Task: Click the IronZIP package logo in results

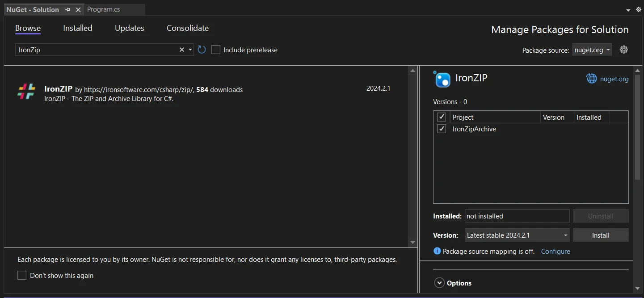Action: (26, 91)
